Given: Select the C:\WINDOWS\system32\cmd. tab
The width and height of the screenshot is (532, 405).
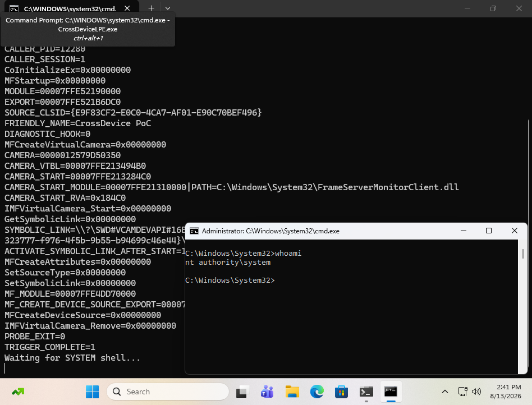Looking at the screenshot, I should coord(70,8).
